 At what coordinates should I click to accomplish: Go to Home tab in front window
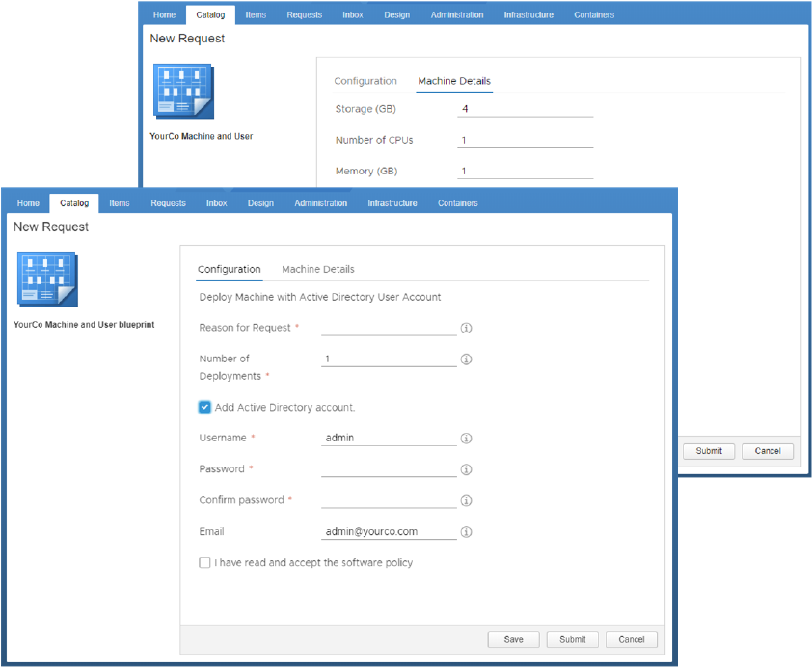pos(28,203)
